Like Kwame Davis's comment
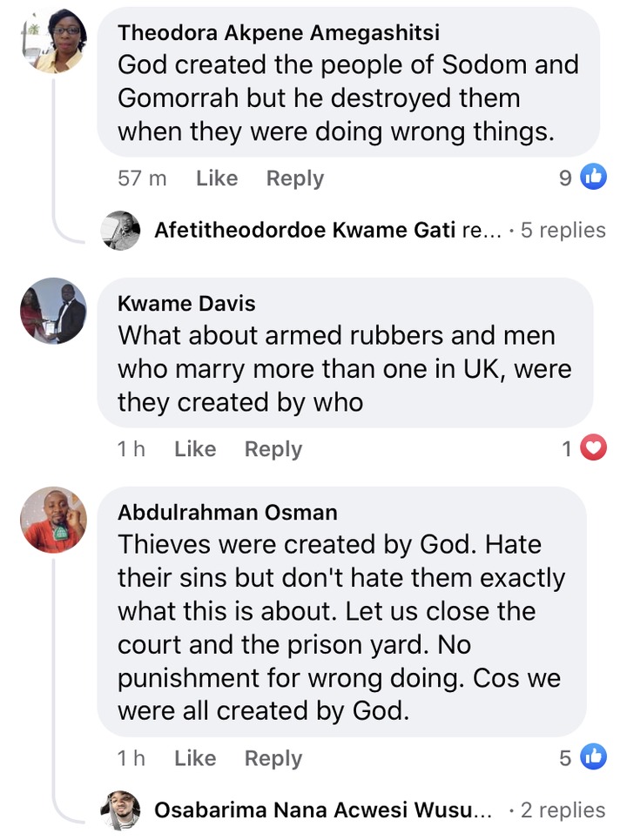This screenshot has height=840, width=627. click(x=195, y=449)
